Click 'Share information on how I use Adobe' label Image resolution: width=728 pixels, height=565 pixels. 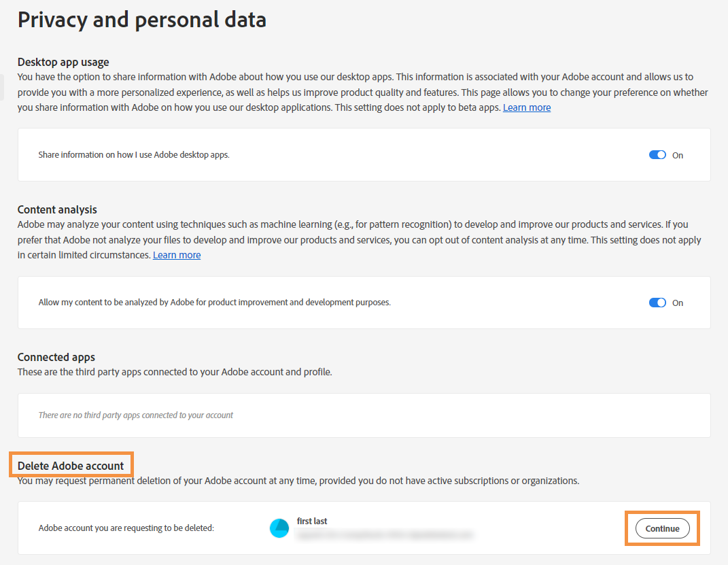pos(134,155)
